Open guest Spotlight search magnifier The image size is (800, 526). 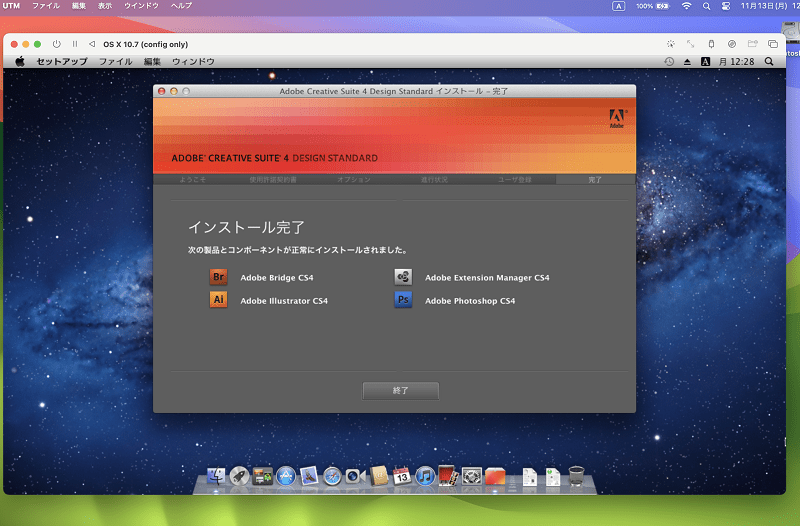[769, 61]
